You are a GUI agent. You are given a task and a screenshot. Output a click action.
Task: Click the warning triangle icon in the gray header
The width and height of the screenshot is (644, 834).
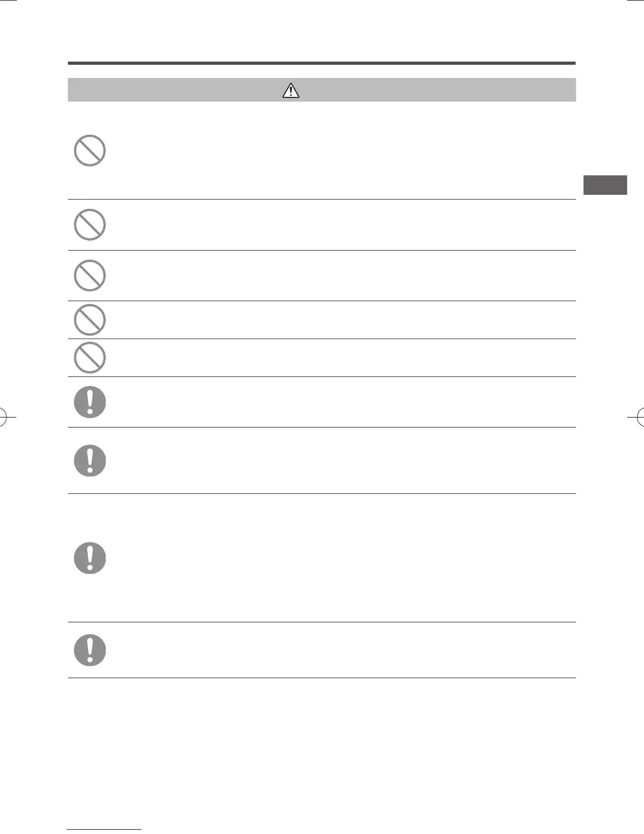point(290,90)
